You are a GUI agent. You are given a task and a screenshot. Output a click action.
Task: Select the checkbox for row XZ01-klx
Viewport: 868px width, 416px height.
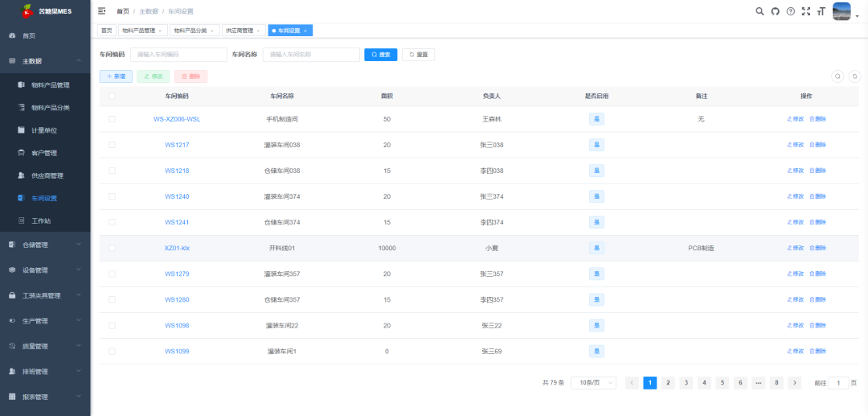tap(112, 248)
